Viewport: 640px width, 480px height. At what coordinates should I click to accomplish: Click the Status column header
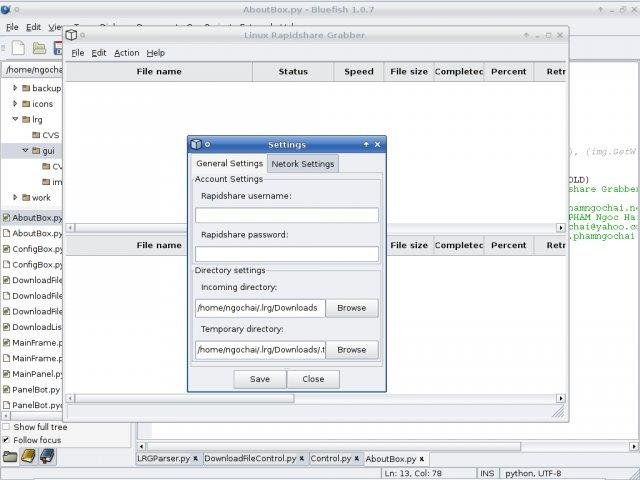pos(293,71)
